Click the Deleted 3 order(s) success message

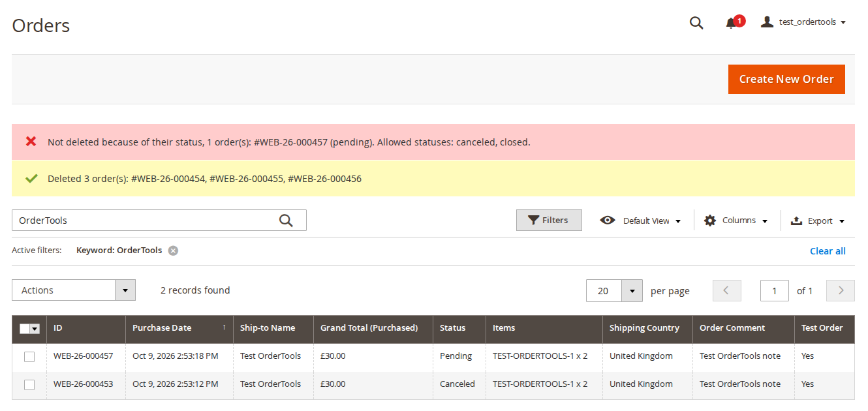coord(204,179)
